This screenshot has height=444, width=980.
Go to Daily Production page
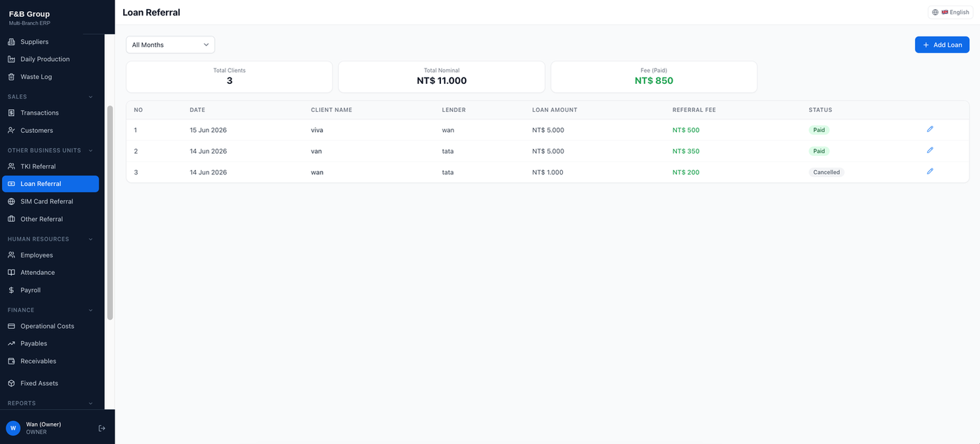(50, 59)
